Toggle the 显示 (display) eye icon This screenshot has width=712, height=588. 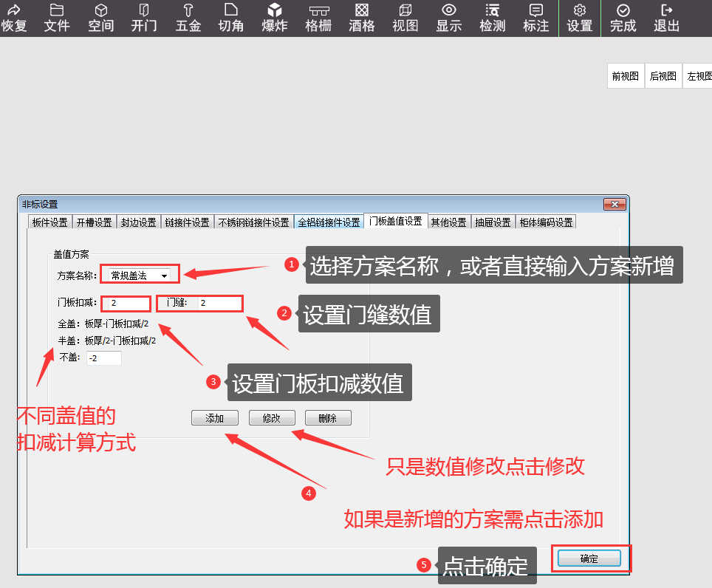(448, 18)
